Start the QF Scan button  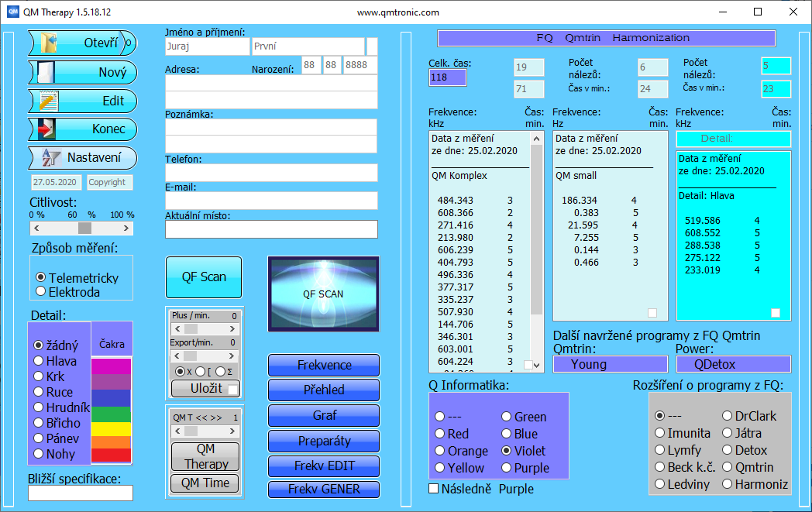pyautogui.click(x=204, y=277)
